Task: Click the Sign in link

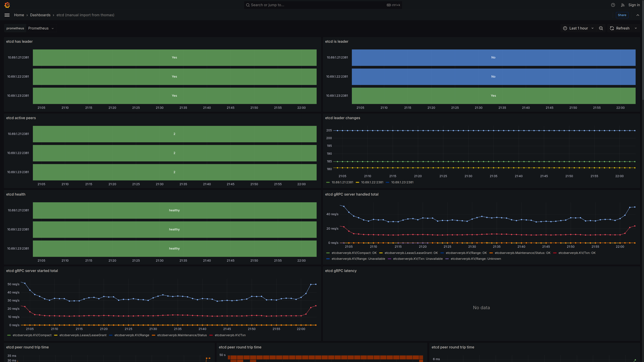Action: [x=634, y=5]
